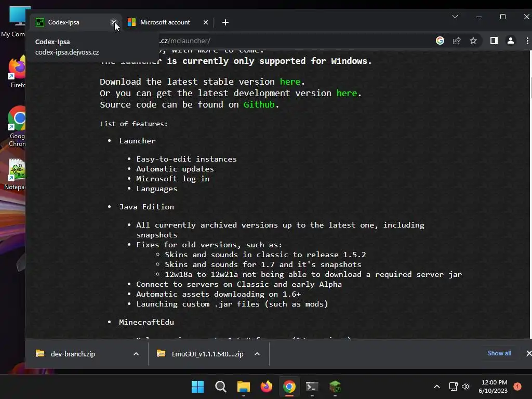Open the Chrome profile menu
Image resolution: width=532 pixels, height=399 pixels.
[x=510, y=41]
